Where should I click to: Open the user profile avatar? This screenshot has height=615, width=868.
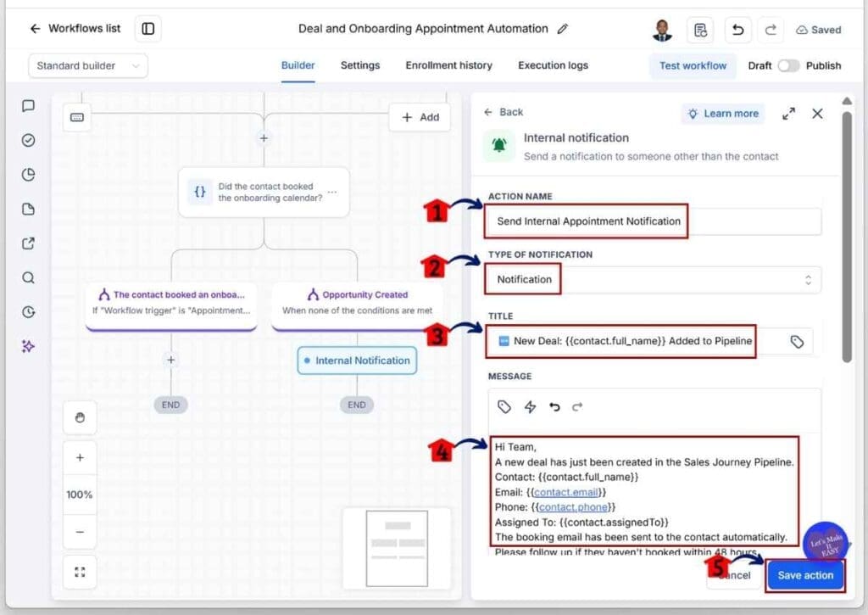coord(662,30)
